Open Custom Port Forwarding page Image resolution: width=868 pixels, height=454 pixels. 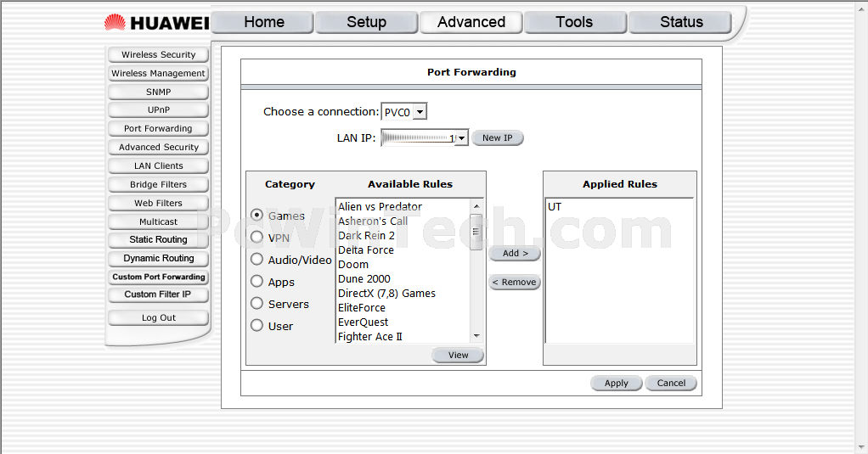click(x=158, y=277)
